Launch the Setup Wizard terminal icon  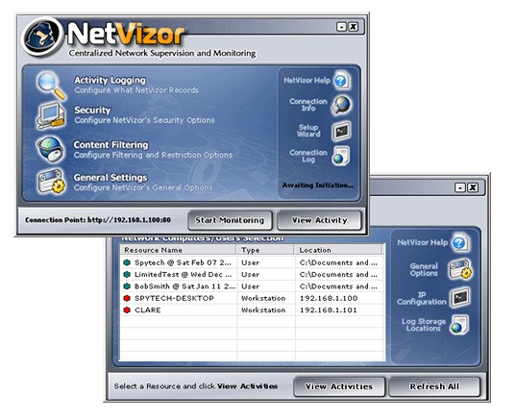[x=341, y=131]
